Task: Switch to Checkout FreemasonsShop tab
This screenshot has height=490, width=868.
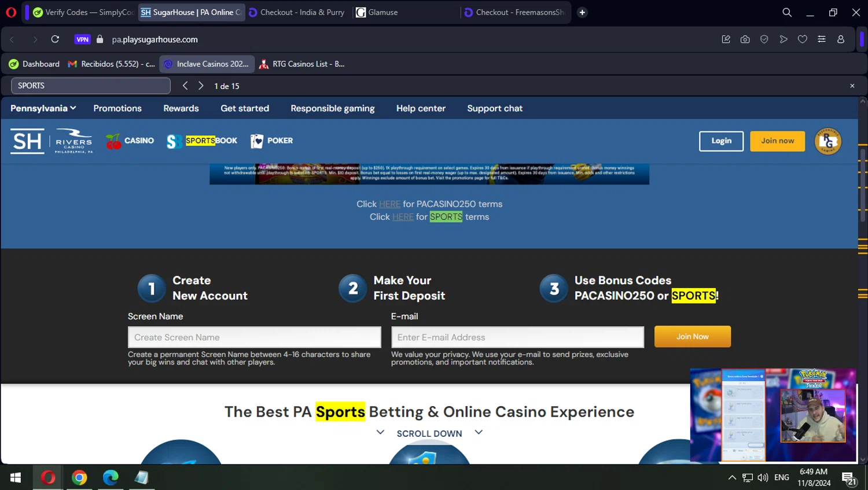Action: [x=514, y=12]
